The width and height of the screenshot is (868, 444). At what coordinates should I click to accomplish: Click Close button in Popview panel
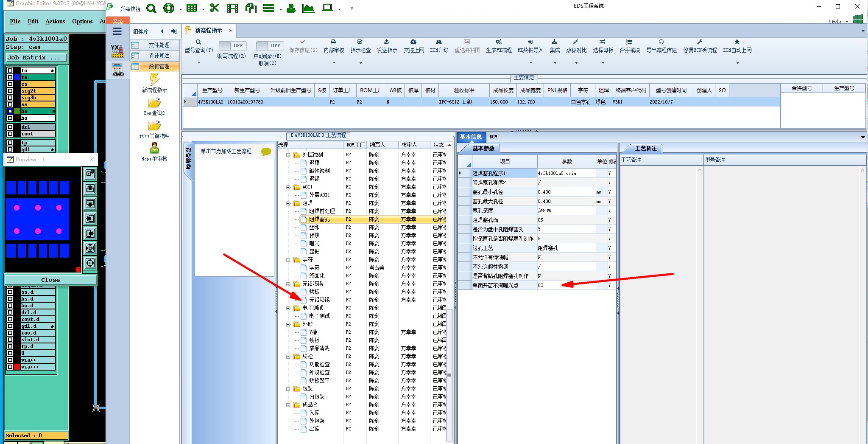[50, 280]
